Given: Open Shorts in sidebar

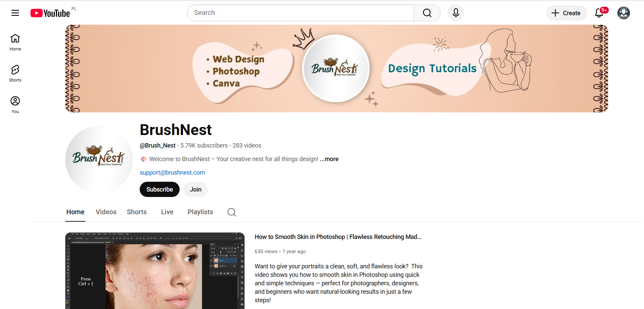Looking at the screenshot, I should point(15,73).
